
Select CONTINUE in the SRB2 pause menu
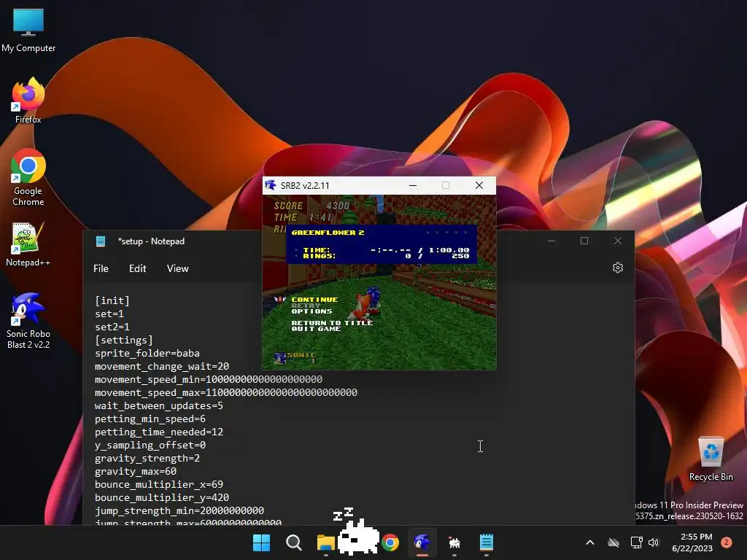point(314,300)
